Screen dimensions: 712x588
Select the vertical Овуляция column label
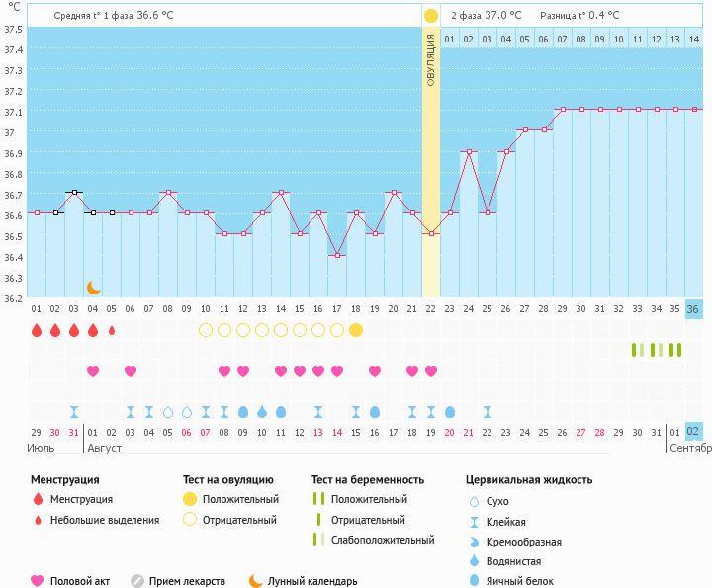(x=431, y=61)
